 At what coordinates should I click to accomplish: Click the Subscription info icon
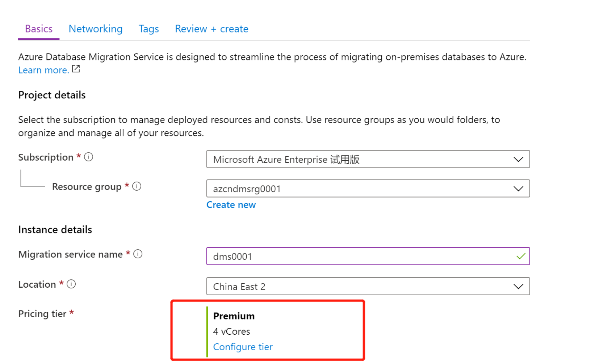(x=89, y=157)
